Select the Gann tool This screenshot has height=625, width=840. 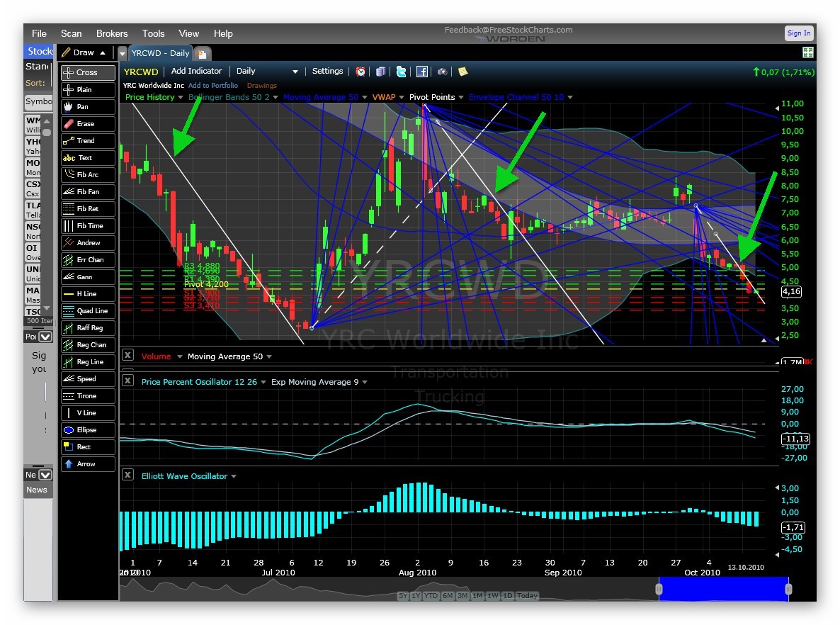[x=88, y=277]
